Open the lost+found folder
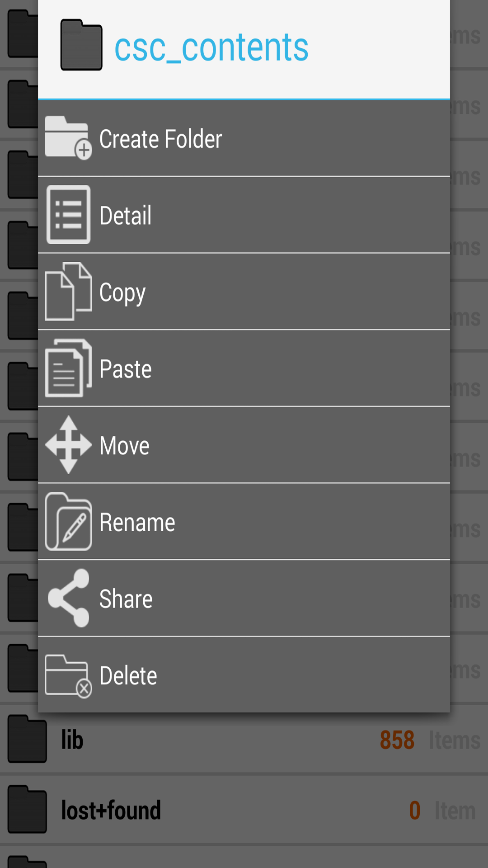Image resolution: width=488 pixels, height=868 pixels. tap(111, 810)
